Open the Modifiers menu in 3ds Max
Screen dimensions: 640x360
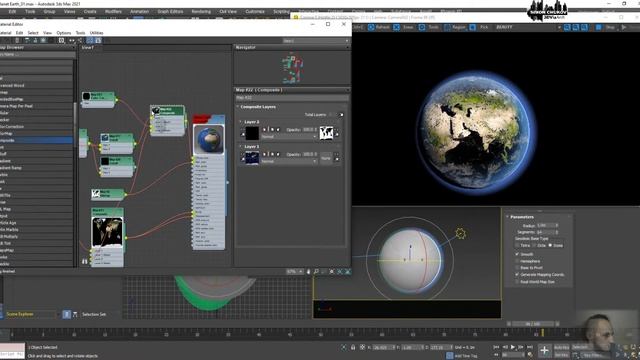click(113, 12)
